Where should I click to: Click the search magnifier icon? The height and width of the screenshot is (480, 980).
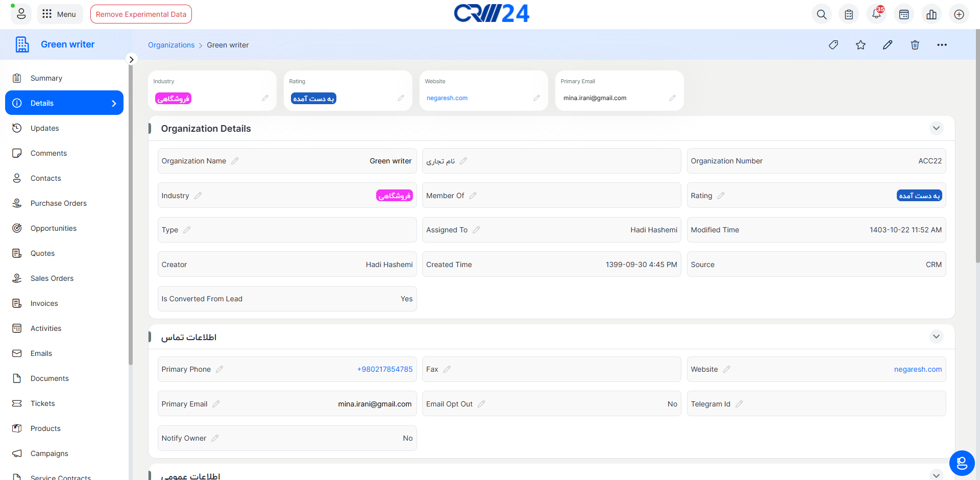[x=821, y=14]
